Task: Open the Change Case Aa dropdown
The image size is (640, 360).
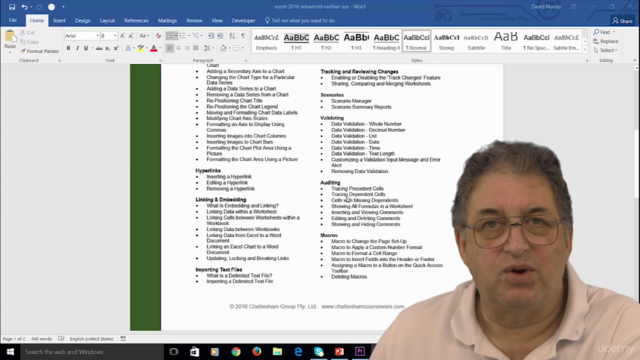Action: [x=144, y=36]
